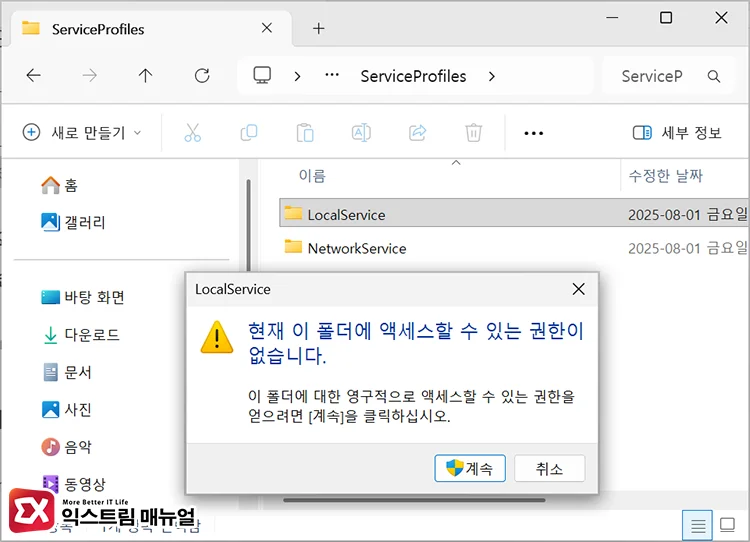Screen dimensions: 750x542
Task: Expand the chevron after the monitor icon
Action: tap(298, 76)
